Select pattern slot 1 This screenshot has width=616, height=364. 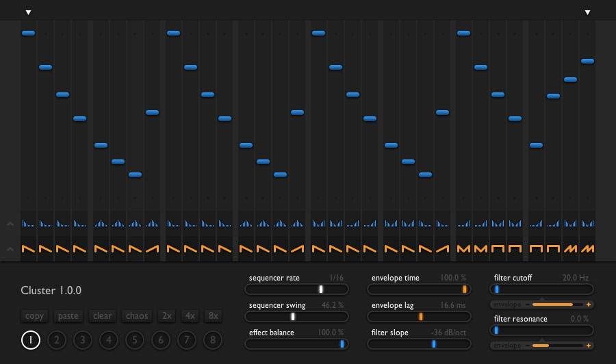pyautogui.click(x=31, y=339)
